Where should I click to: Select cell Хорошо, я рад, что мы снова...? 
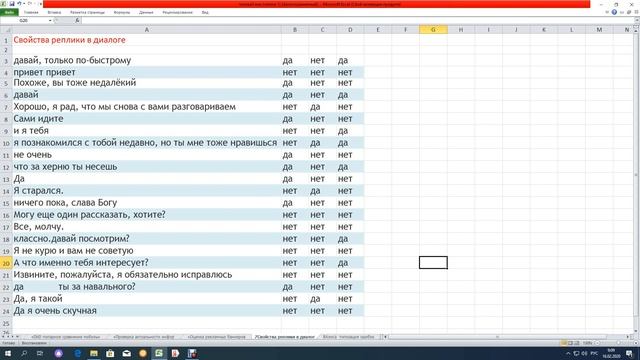pyautogui.click(x=147, y=107)
